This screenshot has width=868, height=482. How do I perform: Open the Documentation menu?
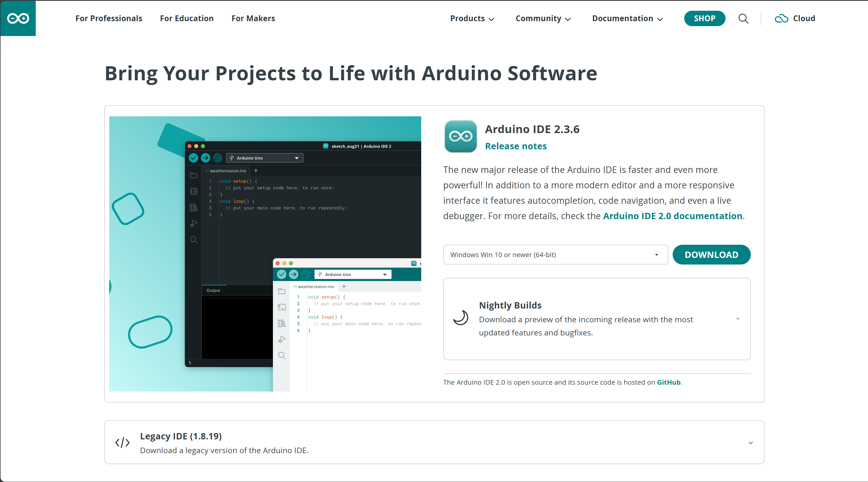627,18
